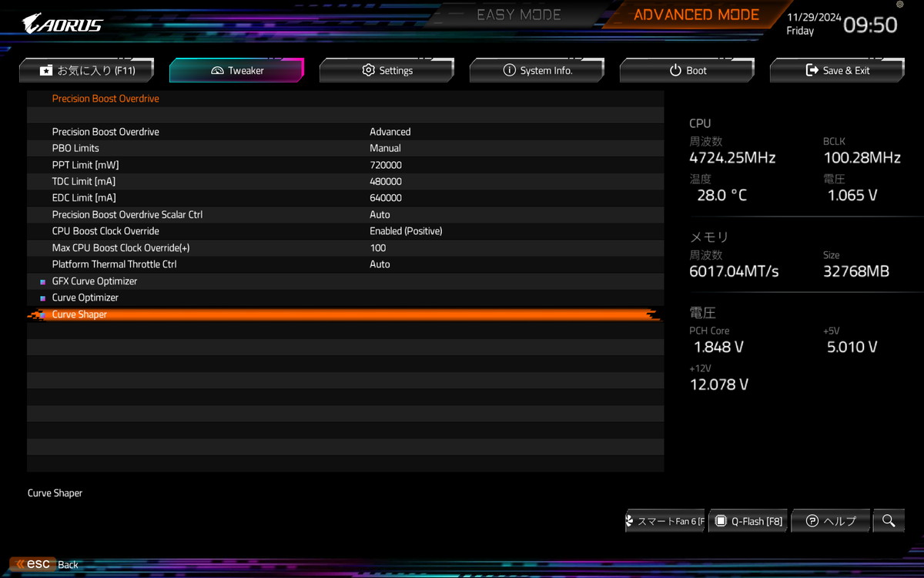Screen dimensions: 924x578
Task: Click the Curve Shaper description text at bottom
Action: click(x=55, y=493)
